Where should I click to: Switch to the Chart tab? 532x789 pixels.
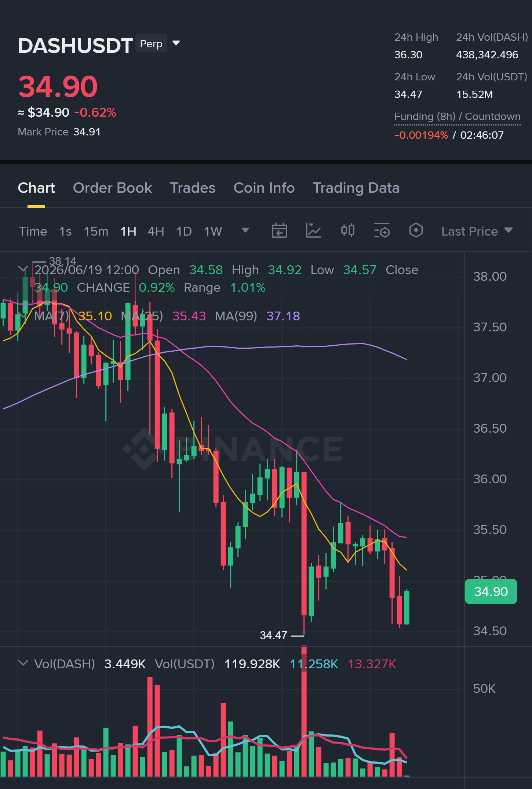(36, 188)
